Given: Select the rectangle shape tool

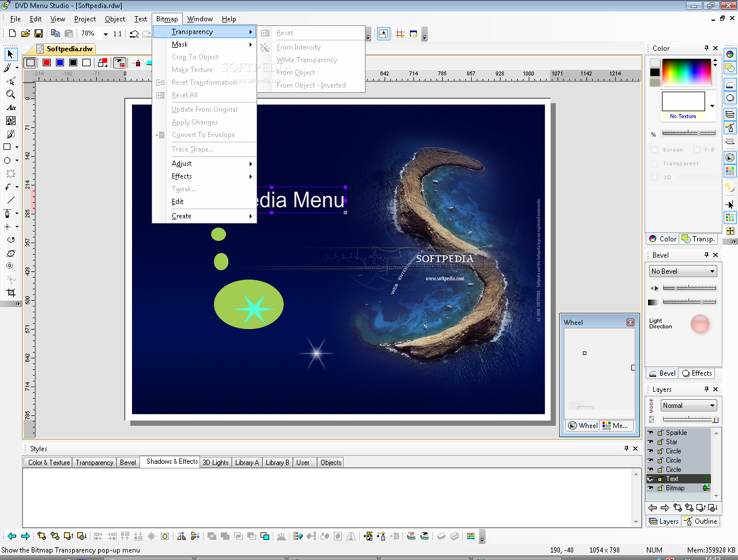Looking at the screenshot, I should coord(7,147).
